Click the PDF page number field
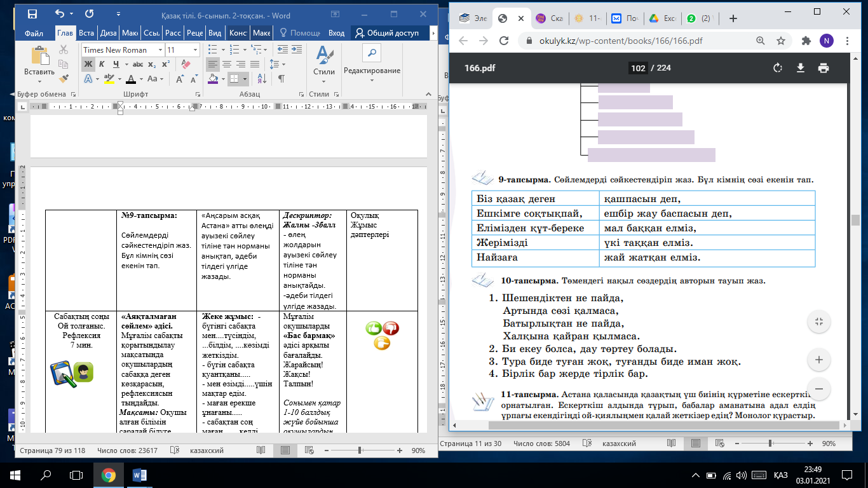868x488 pixels. pyautogui.click(x=638, y=68)
